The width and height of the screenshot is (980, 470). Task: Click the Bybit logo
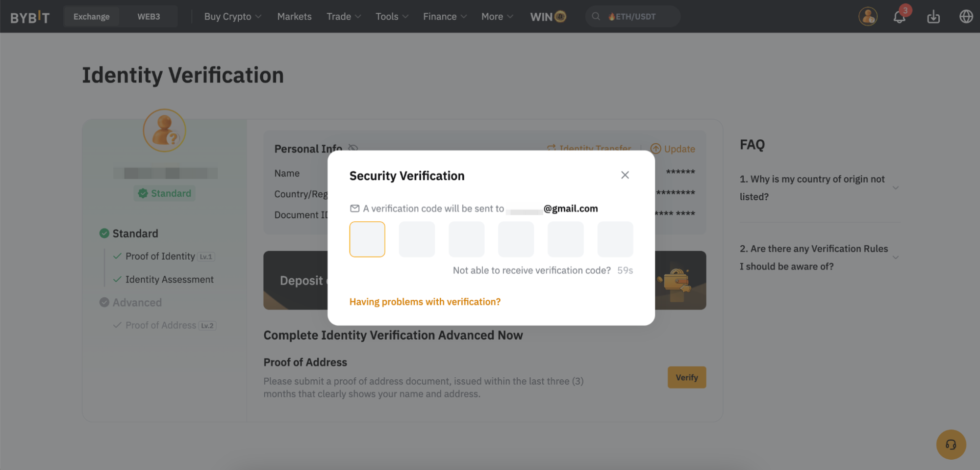coord(30,17)
